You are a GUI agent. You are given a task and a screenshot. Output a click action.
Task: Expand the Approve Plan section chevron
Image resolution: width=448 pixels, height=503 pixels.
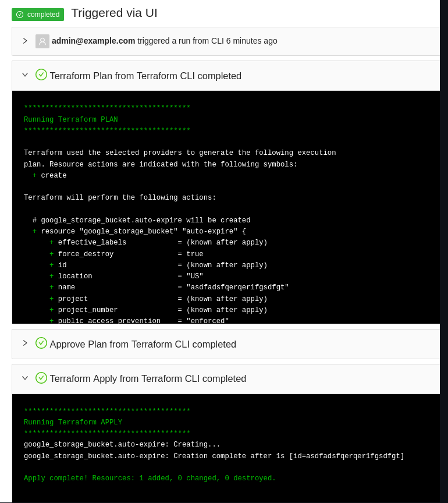pyautogui.click(x=25, y=343)
